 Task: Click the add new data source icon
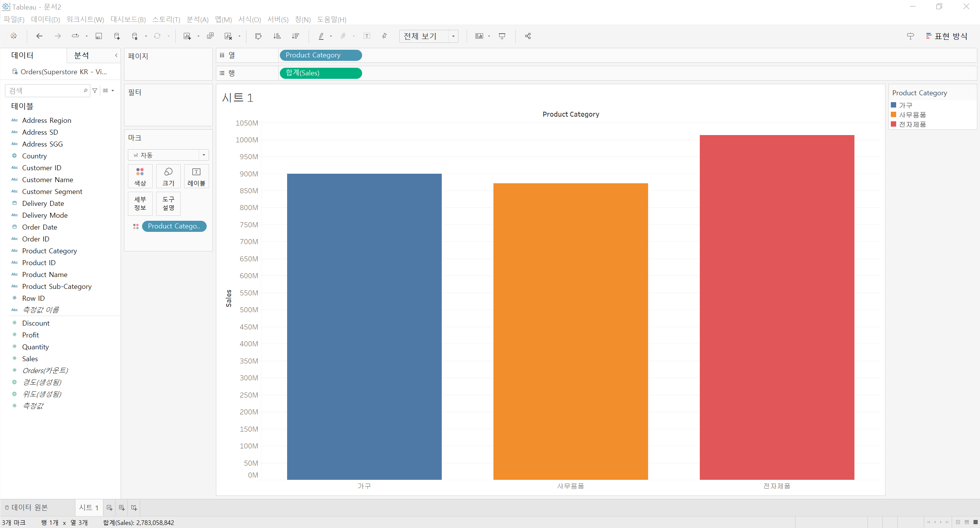(x=117, y=36)
